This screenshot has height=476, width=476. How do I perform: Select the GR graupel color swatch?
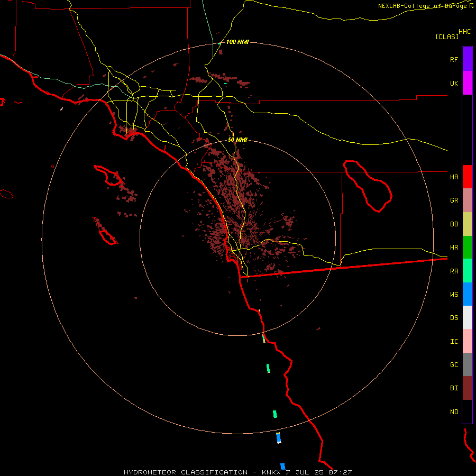pos(467,200)
